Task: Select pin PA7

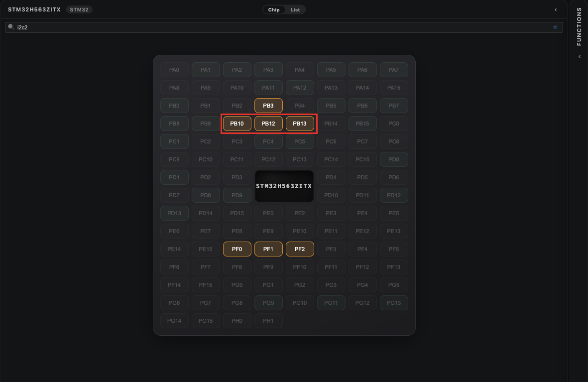Action: coord(394,70)
